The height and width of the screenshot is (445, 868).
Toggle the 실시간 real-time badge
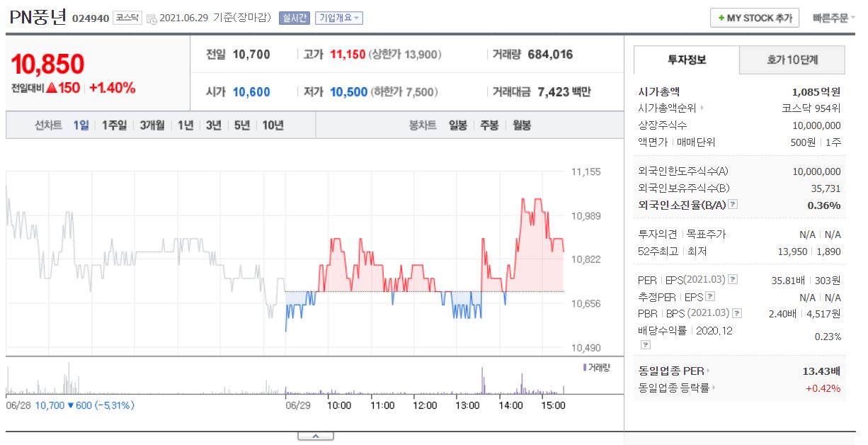tap(294, 18)
